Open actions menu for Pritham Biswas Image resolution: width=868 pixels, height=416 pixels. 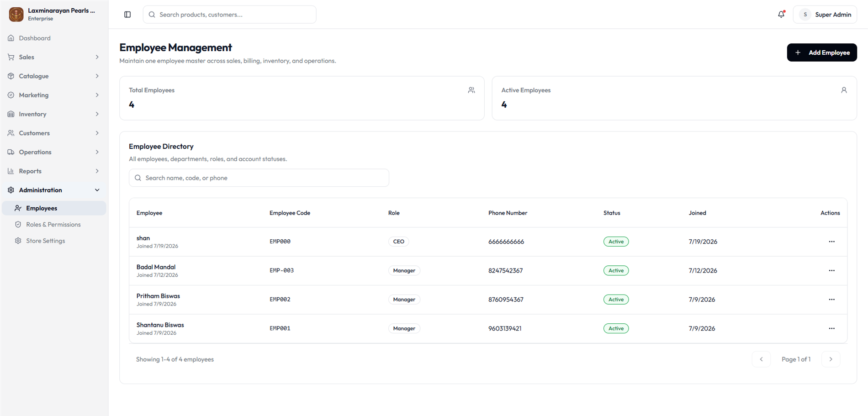pos(831,300)
